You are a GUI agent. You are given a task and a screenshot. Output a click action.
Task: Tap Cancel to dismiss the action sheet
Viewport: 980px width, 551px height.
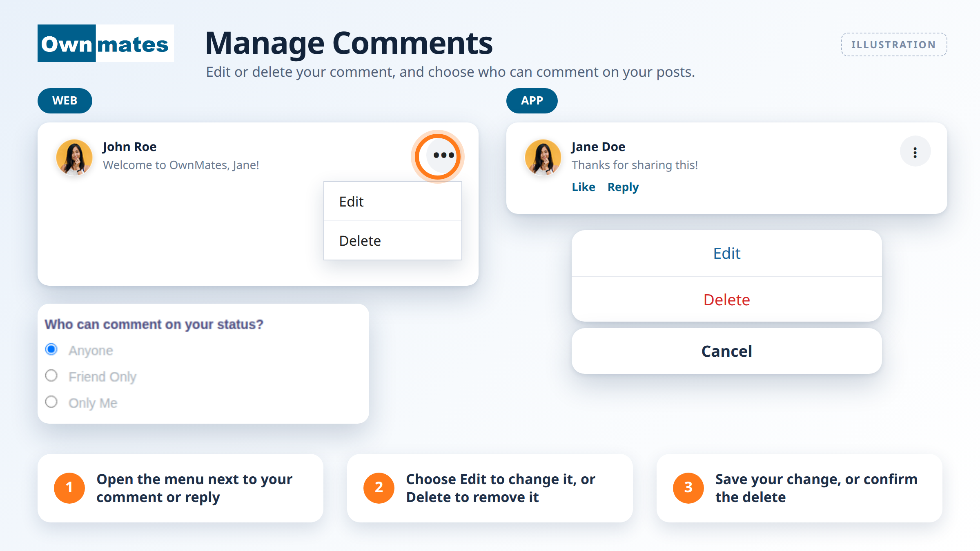tap(727, 351)
